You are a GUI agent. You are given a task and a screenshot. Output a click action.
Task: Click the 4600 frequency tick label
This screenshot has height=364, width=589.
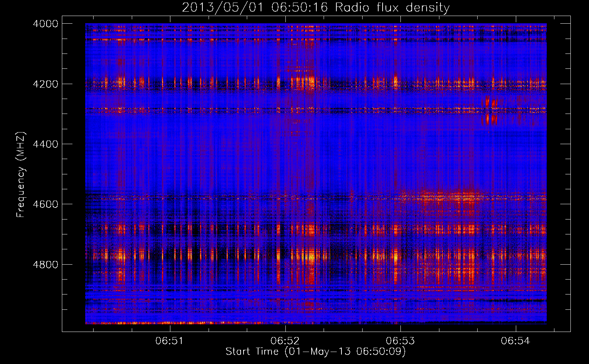tap(46, 204)
